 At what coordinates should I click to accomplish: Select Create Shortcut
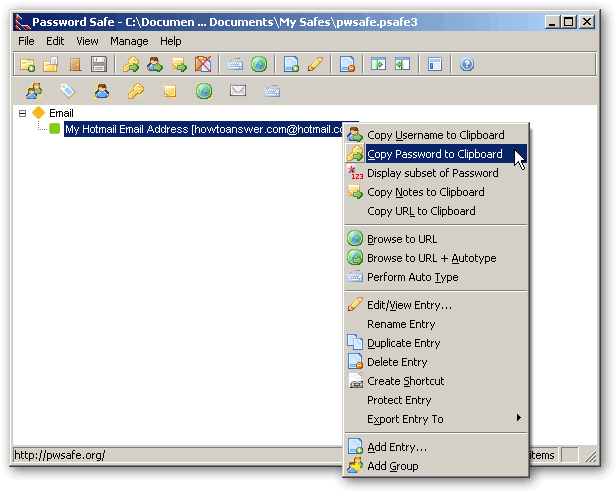point(436,381)
